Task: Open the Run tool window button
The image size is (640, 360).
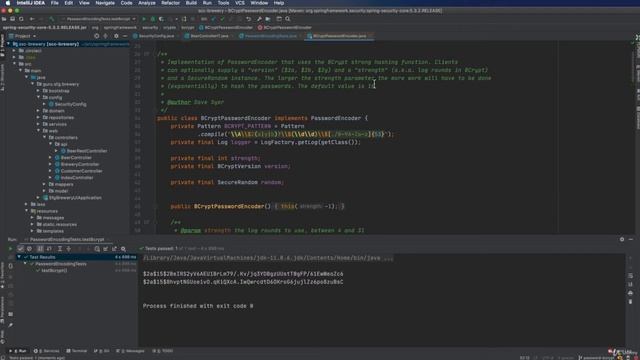Action: (x=18, y=351)
